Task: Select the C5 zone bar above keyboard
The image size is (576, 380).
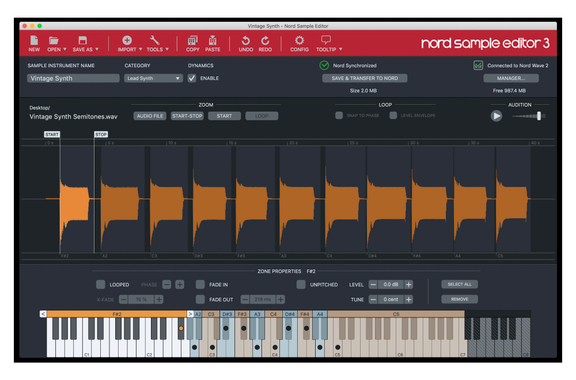Action: coord(396,314)
